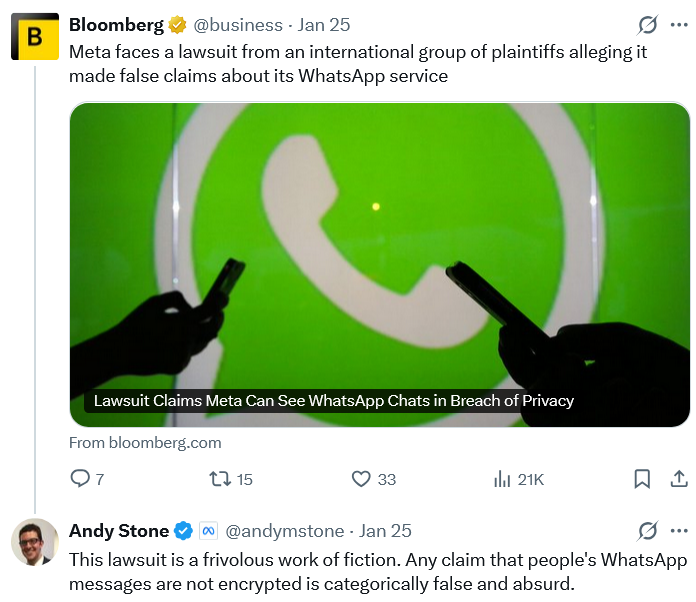
Task: Click the 'From bloomberg.com' source link
Action: (x=145, y=442)
